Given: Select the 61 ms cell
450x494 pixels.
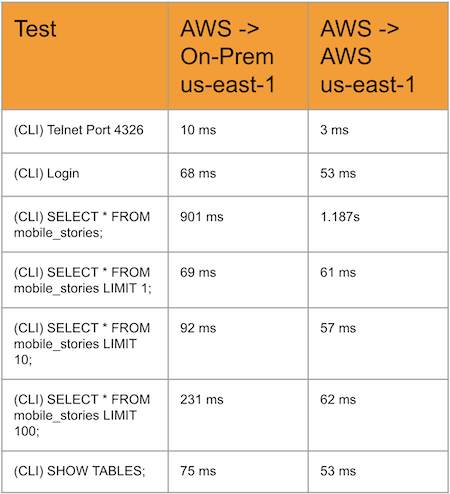Looking at the screenshot, I should click(x=378, y=280).
